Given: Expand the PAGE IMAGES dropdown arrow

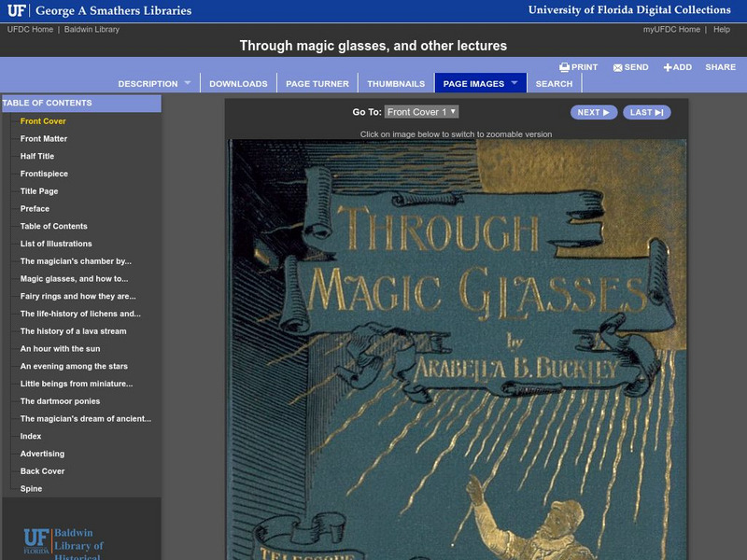Looking at the screenshot, I should coord(514,82).
